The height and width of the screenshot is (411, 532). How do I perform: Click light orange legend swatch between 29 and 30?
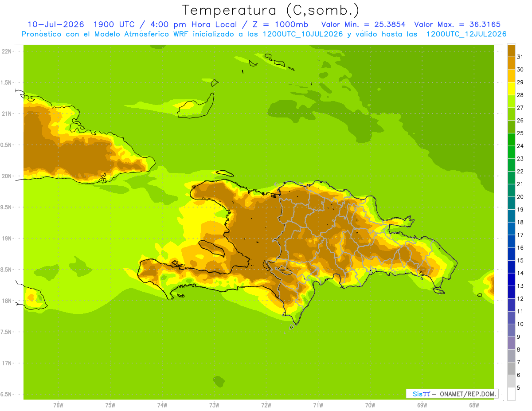coord(511,76)
